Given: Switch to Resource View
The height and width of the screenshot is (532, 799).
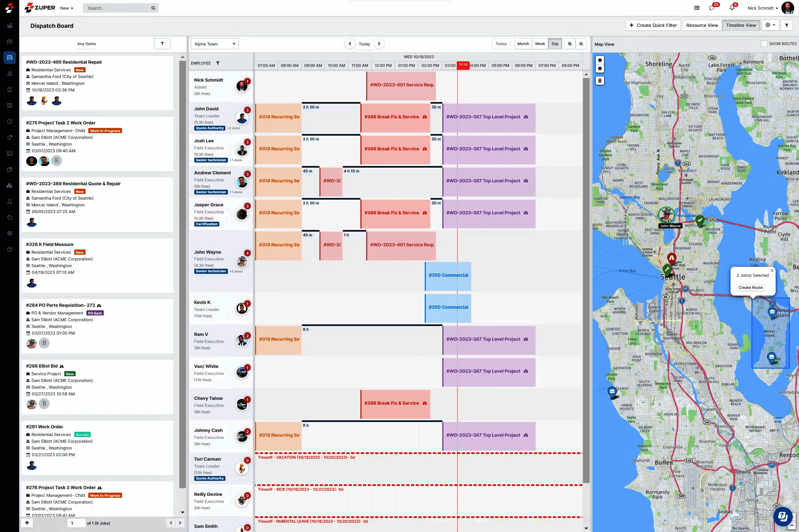Looking at the screenshot, I should click(702, 25).
